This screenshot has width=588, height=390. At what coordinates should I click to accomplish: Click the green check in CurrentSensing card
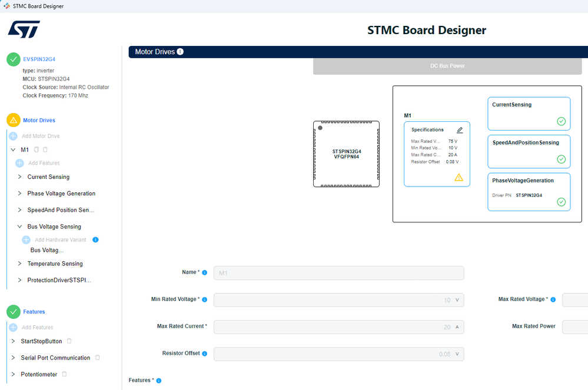562,121
